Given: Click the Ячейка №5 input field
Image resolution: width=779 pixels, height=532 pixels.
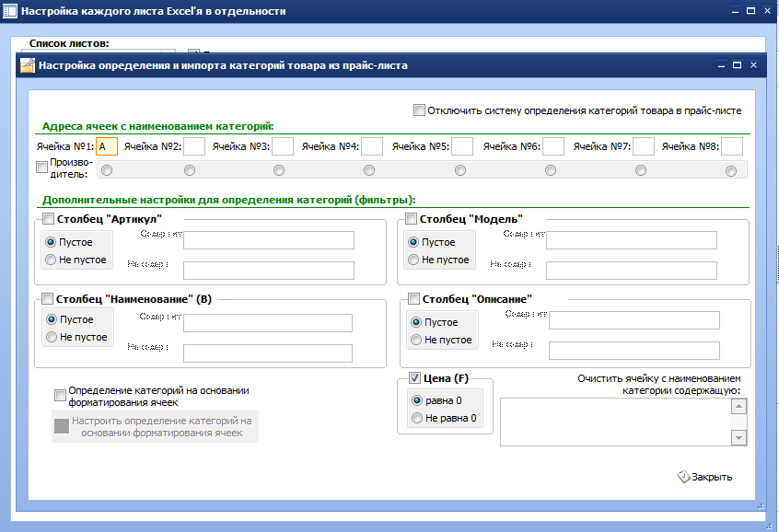Looking at the screenshot, I should click(x=462, y=146).
